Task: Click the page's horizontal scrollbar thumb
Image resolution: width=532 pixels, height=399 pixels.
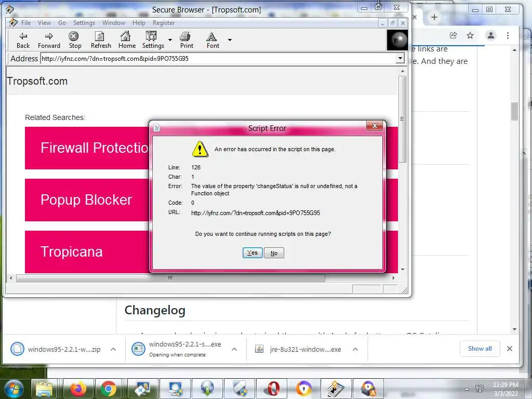Action: pos(170,278)
